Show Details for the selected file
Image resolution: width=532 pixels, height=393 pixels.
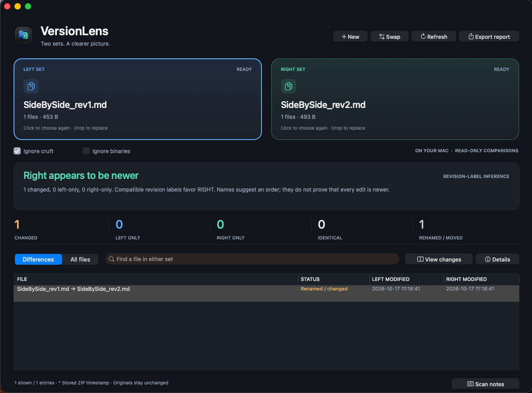pos(497,259)
